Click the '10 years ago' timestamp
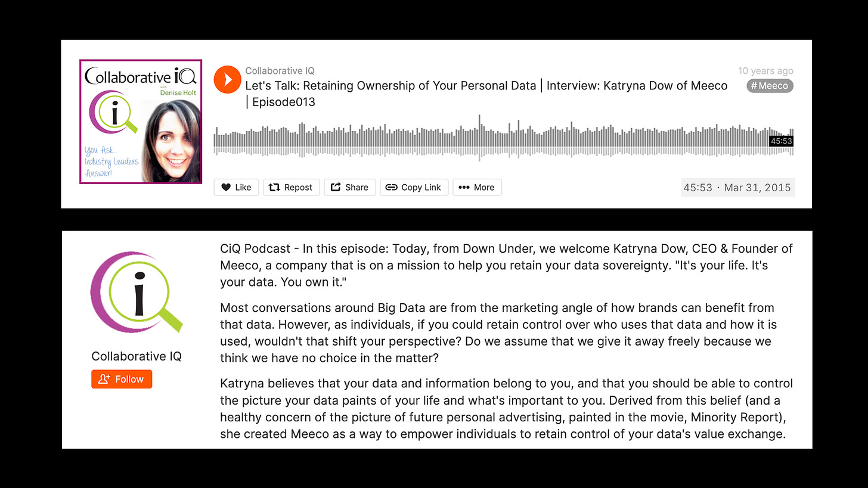This screenshot has height=488, width=868. tap(765, 71)
